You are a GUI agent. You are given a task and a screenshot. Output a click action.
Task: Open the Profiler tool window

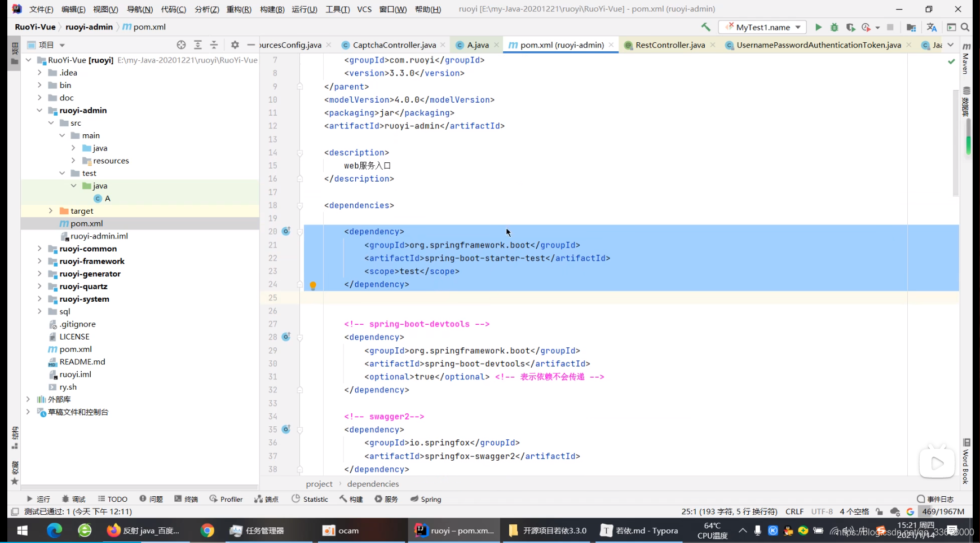point(226,499)
